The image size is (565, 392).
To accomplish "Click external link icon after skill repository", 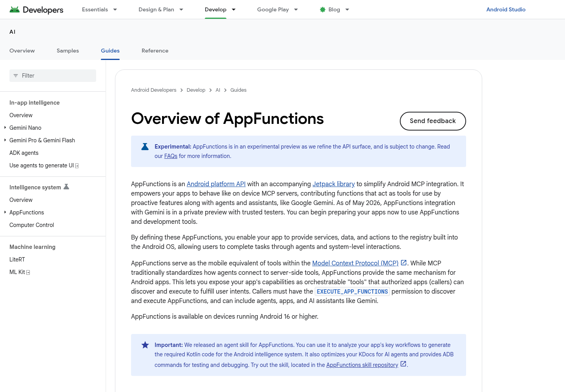I will pos(403,364).
